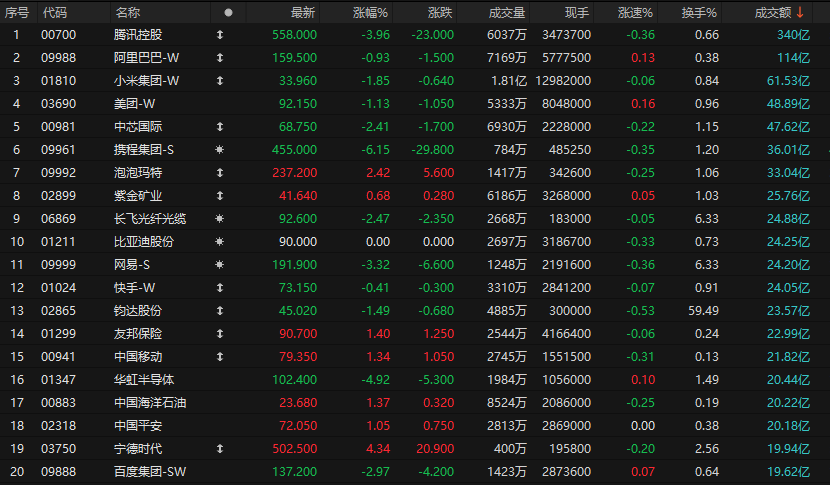Screen dimensions: 830x485
Task: Click the 涨跌 column header
Action: pos(440,13)
